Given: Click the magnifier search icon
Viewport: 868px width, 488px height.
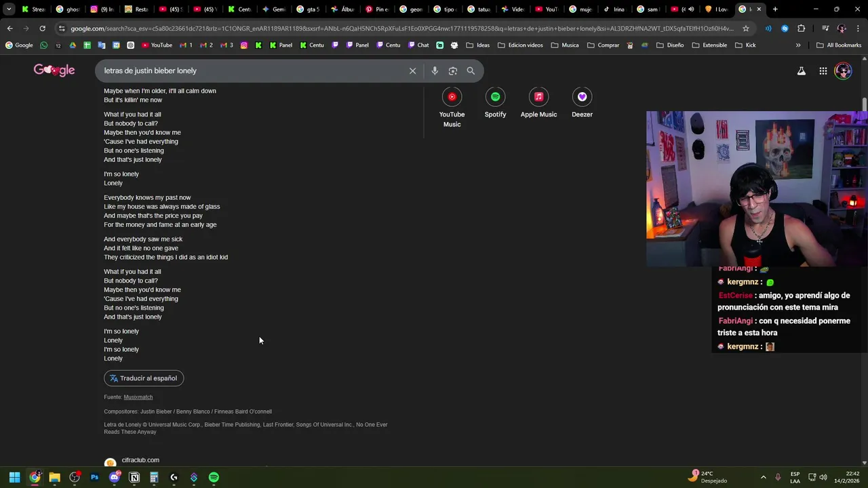Looking at the screenshot, I should (x=471, y=70).
